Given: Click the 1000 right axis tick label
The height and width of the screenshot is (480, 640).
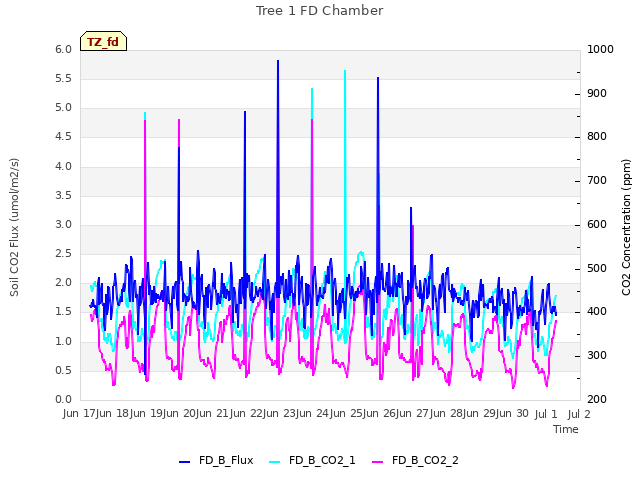Looking at the screenshot, I should [x=600, y=49].
